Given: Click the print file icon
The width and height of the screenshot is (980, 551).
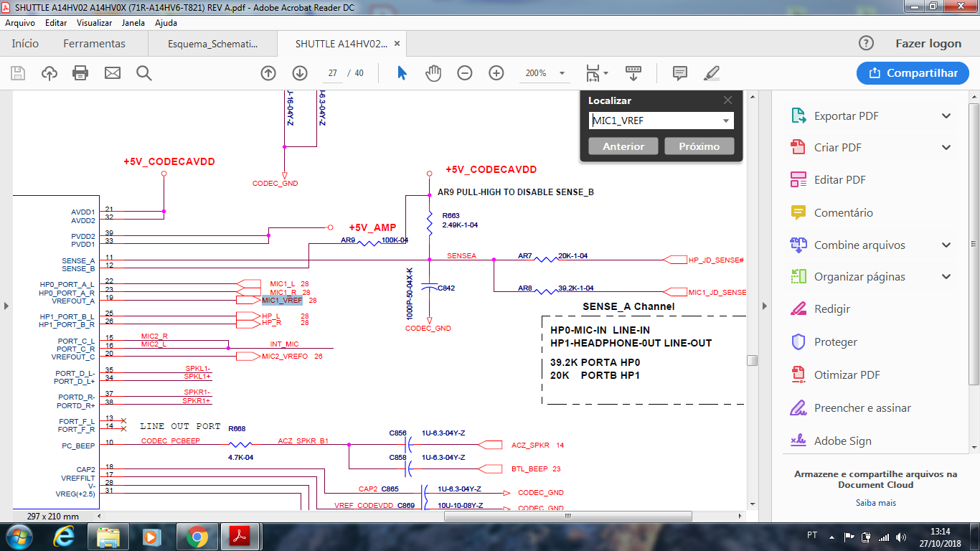Looking at the screenshot, I should tap(80, 73).
